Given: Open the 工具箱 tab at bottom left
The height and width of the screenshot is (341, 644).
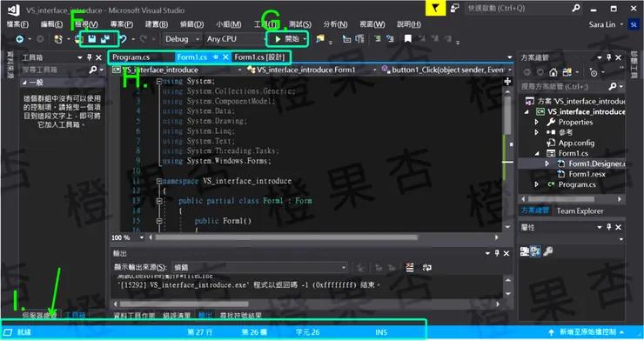Looking at the screenshot, I should [75, 315].
